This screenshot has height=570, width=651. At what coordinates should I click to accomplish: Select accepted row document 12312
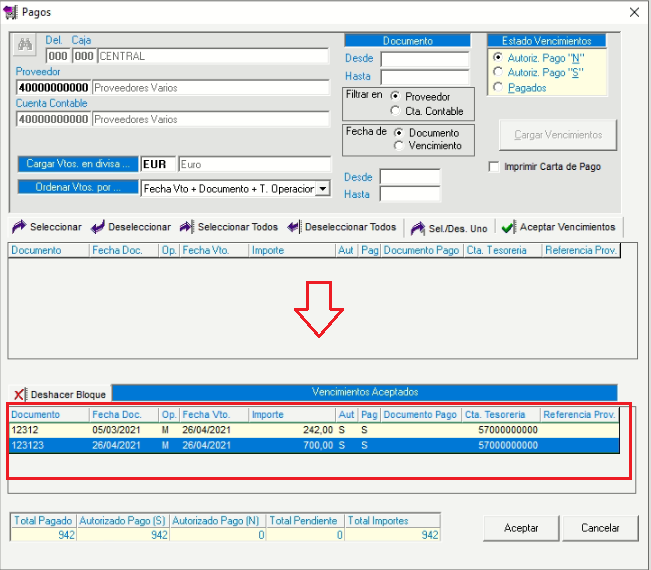[x=314, y=430]
